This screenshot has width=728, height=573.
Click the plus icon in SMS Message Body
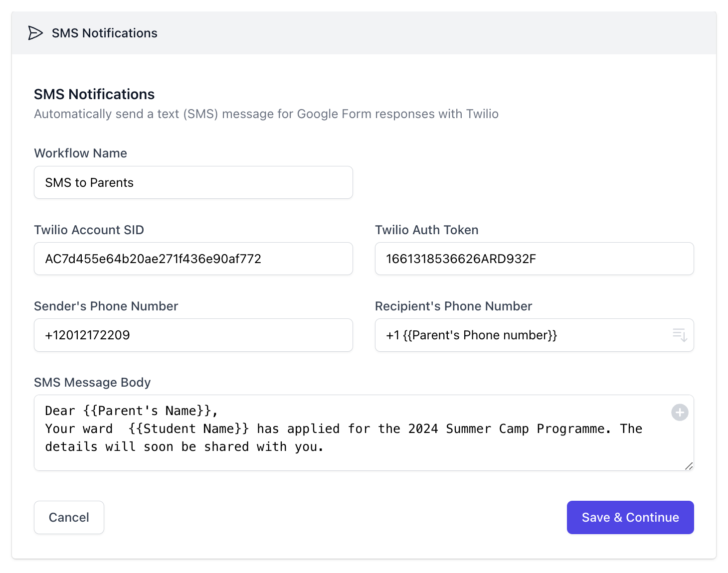click(680, 413)
